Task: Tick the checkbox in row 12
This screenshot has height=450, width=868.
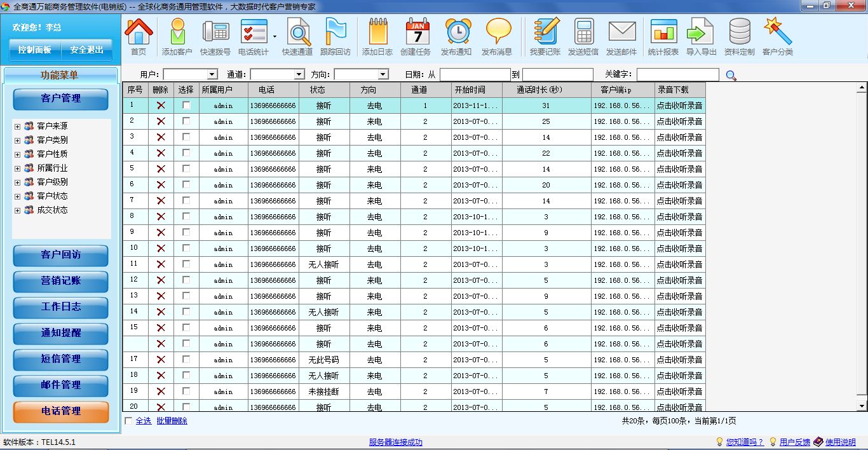Action: coord(186,280)
